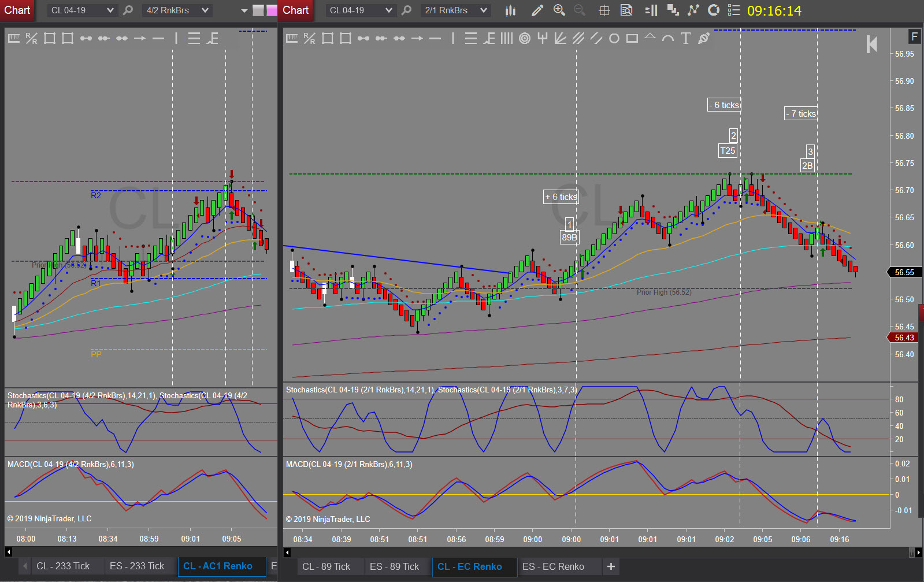Open the overlapping squares toolbar icon
Image resolution: width=924 pixels, height=582 pixels.
point(673,10)
